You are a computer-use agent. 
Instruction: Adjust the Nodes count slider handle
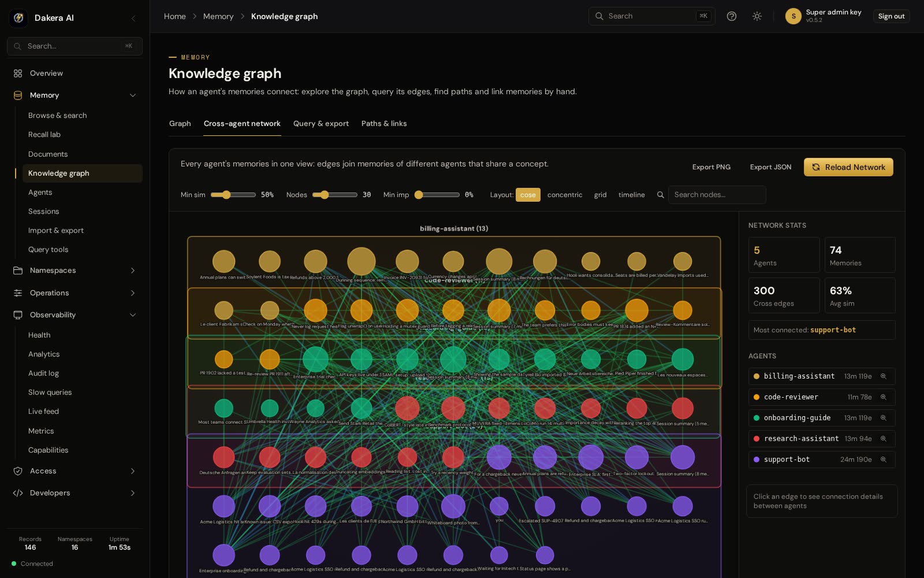pyautogui.click(x=325, y=195)
